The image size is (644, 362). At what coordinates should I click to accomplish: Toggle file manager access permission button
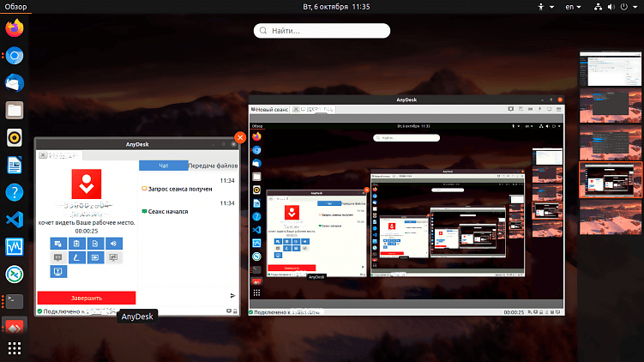95,244
